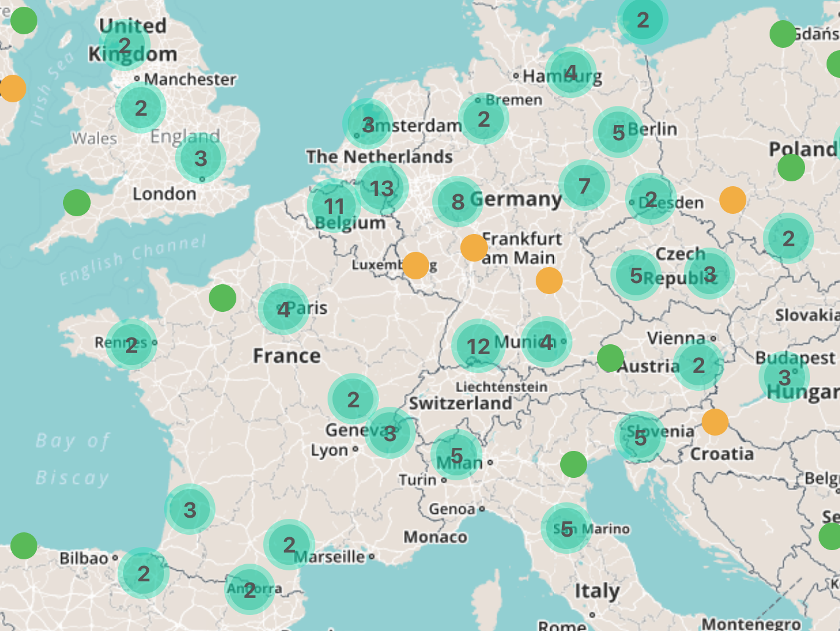Open the 11 cluster over Belgium
Image resolution: width=840 pixels, height=631 pixels.
click(333, 206)
